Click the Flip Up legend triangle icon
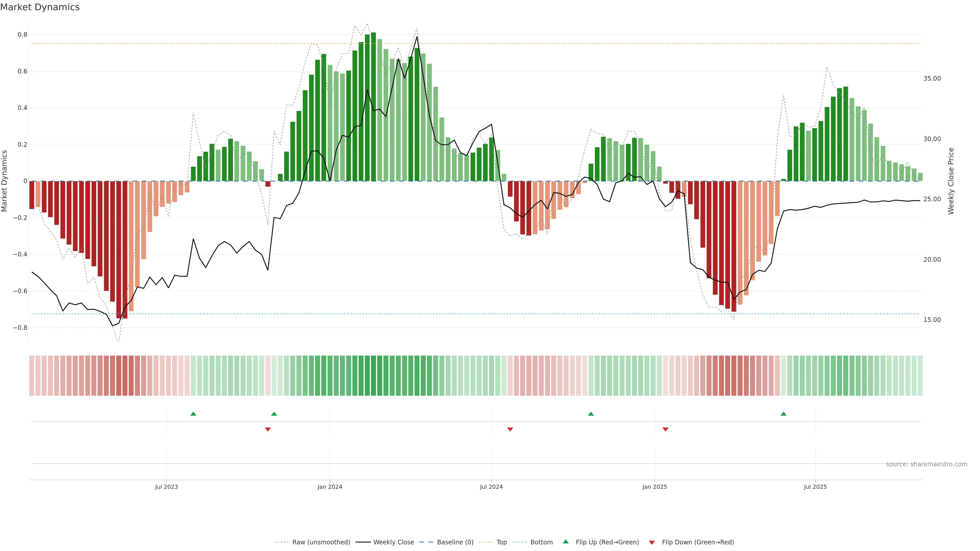 pos(566,542)
